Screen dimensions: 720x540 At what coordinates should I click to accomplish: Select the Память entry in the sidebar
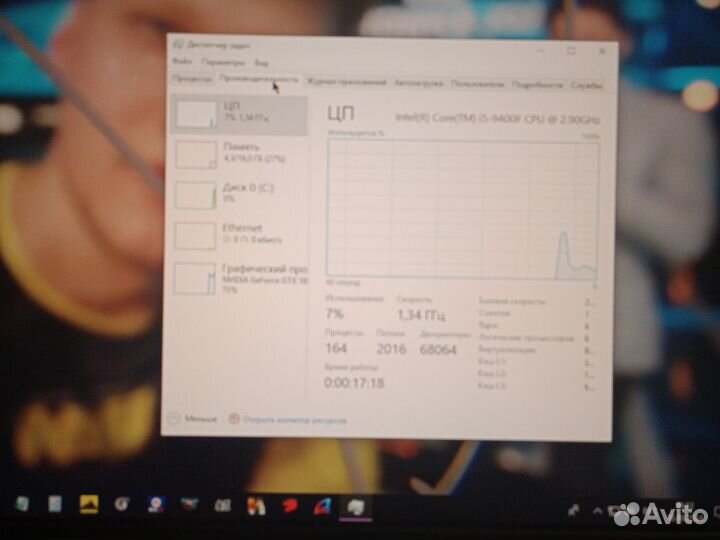pos(239,155)
